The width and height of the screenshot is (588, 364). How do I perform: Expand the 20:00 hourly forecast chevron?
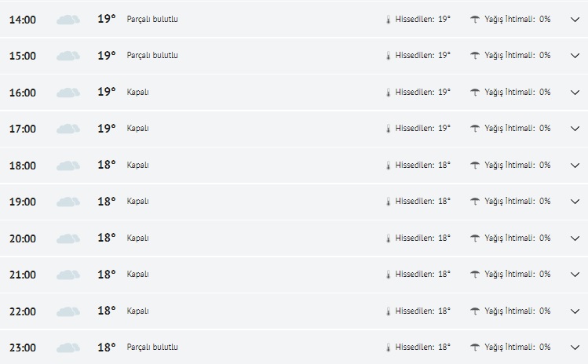575,238
